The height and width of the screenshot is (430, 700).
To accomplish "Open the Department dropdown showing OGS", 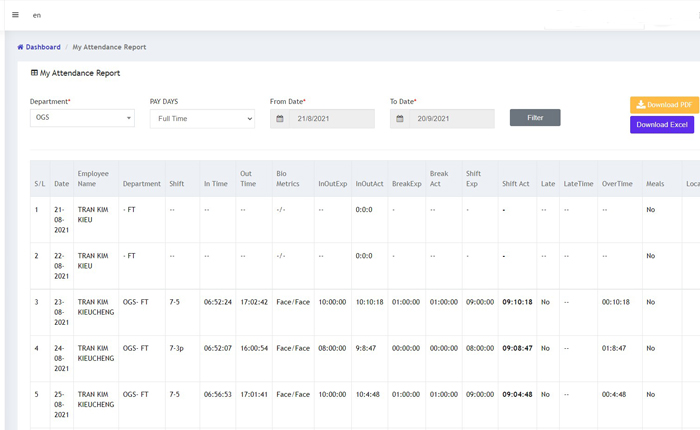I will 82,118.
